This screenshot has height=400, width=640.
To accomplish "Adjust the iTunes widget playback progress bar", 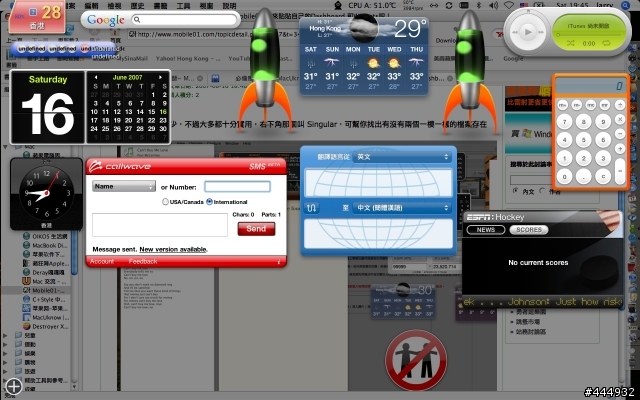I will pos(589,35).
